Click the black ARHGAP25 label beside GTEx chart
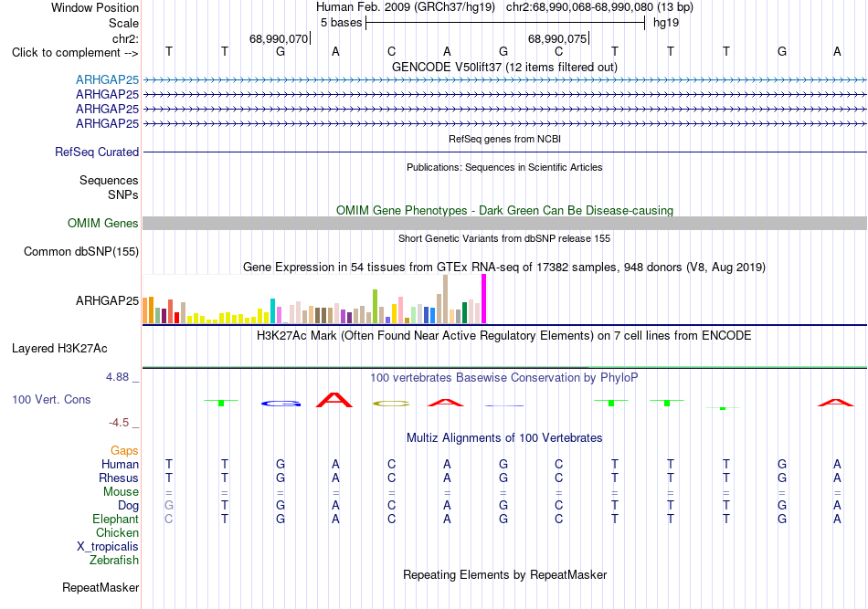This screenshot has height=609, width=868. [x=108, y=301]
